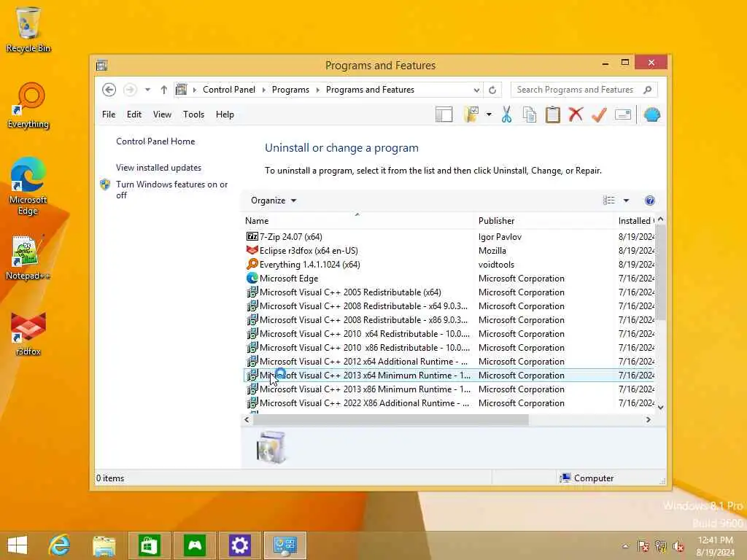The image size is (747, 560).
Task: Open the Organize dropdown
Action: [274, 201]
